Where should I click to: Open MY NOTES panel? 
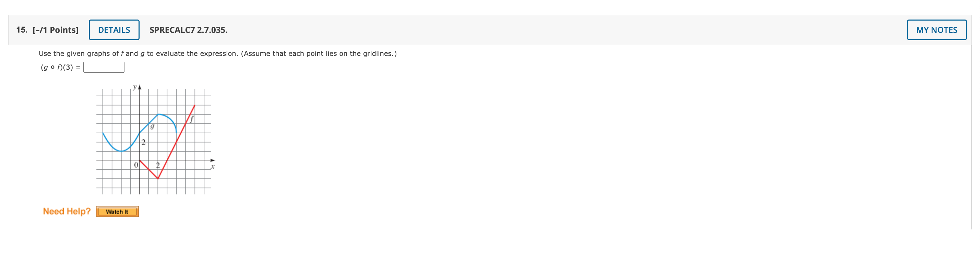click(x=937, y=29)
